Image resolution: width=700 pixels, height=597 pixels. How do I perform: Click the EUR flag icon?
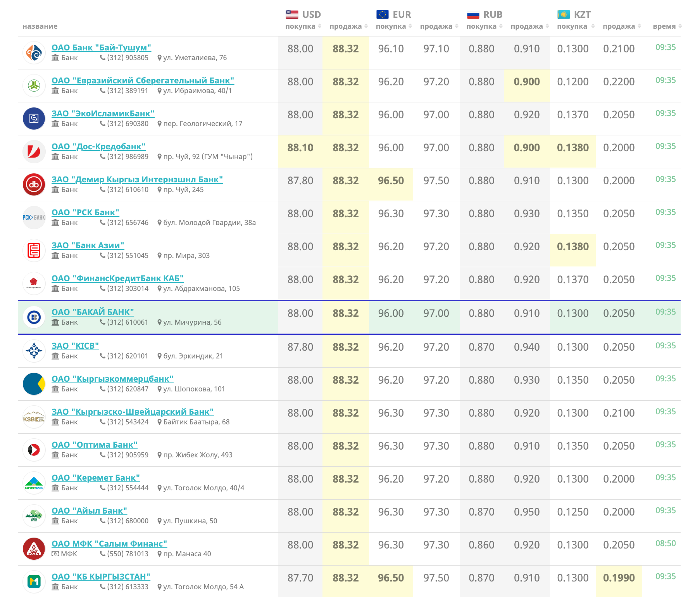pyautogui.click(x=383, y=14)
